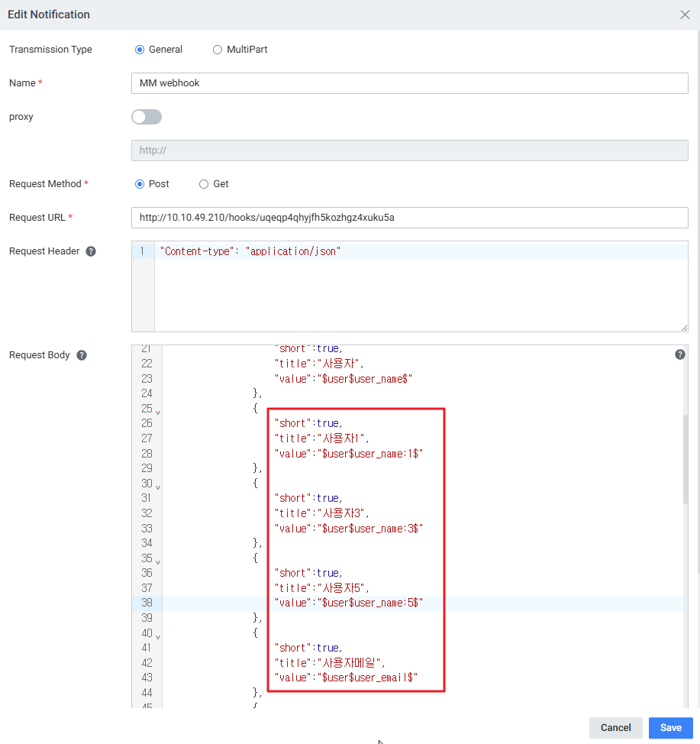Fold the code block at line 40
This screenshot has width=700, height=744.
point(158,636)
